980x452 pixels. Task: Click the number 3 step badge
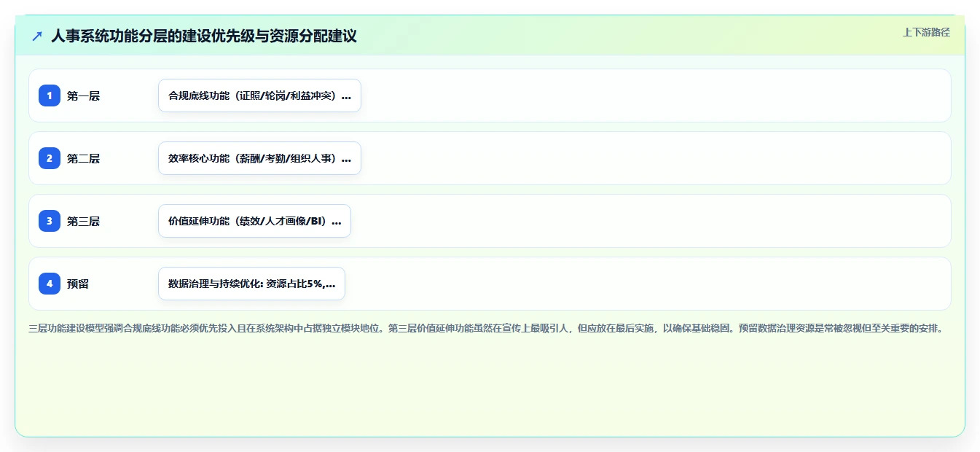click(50, 221)
